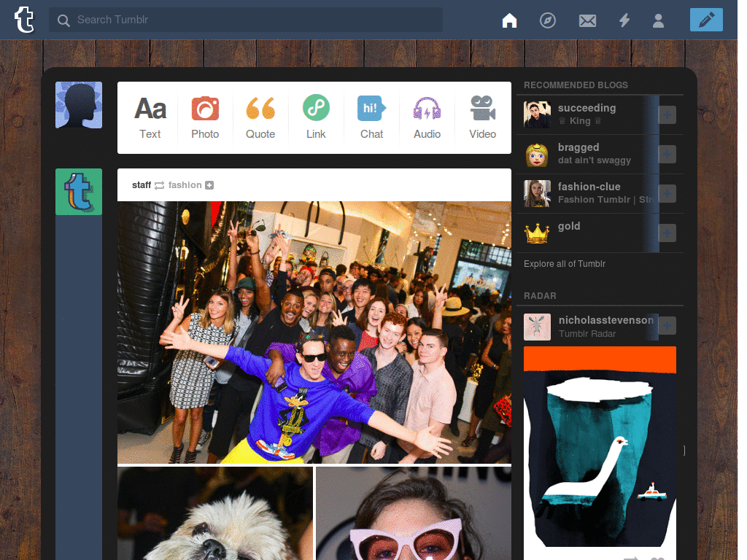Open the fluffy dog photo
The width and height of the screenshot is (747, 560).
(x=215, y=513)
